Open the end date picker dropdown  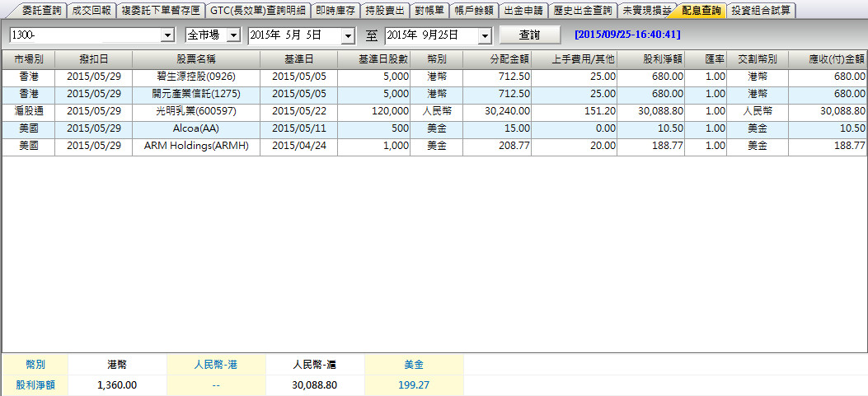pyautogui.click(x=484, y=35)
